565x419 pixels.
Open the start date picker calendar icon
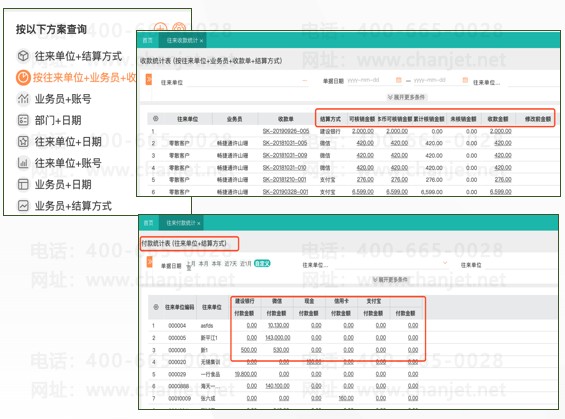point(399,80)
